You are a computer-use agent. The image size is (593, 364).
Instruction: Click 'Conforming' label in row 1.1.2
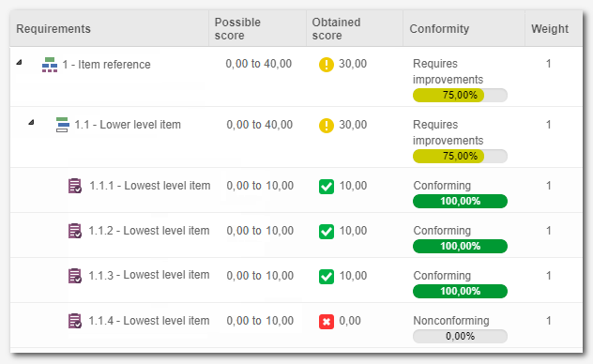tap(442, 231)
